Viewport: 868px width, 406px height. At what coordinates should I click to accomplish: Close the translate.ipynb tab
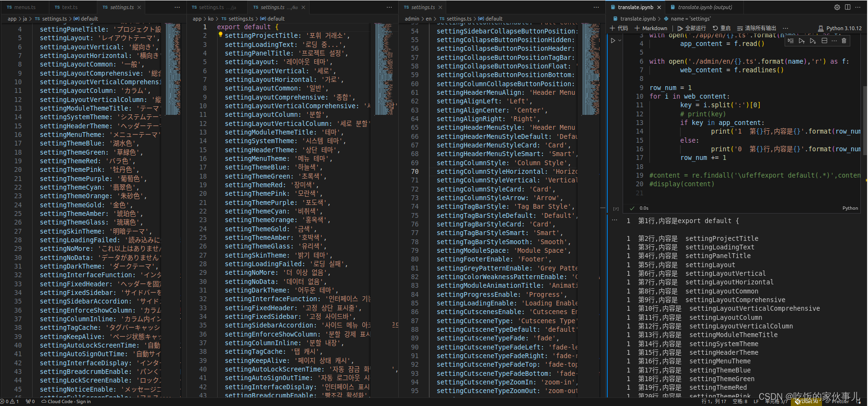click(659, 7)
